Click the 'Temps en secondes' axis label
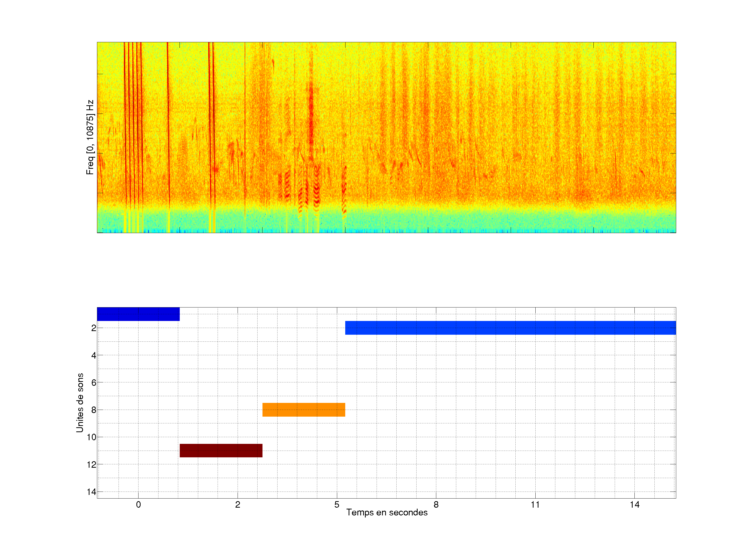747x560 pixels. (387, 512)
